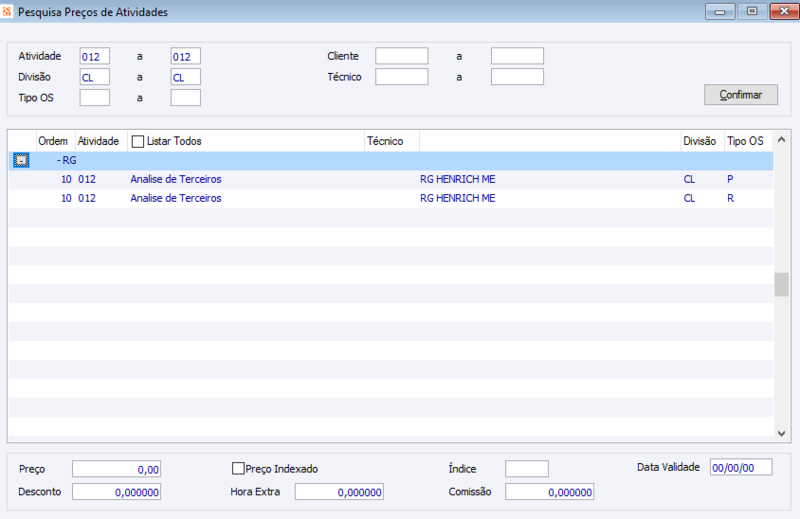
Task: Click the list scrollbar down arrow
Action: click(781, 433)
